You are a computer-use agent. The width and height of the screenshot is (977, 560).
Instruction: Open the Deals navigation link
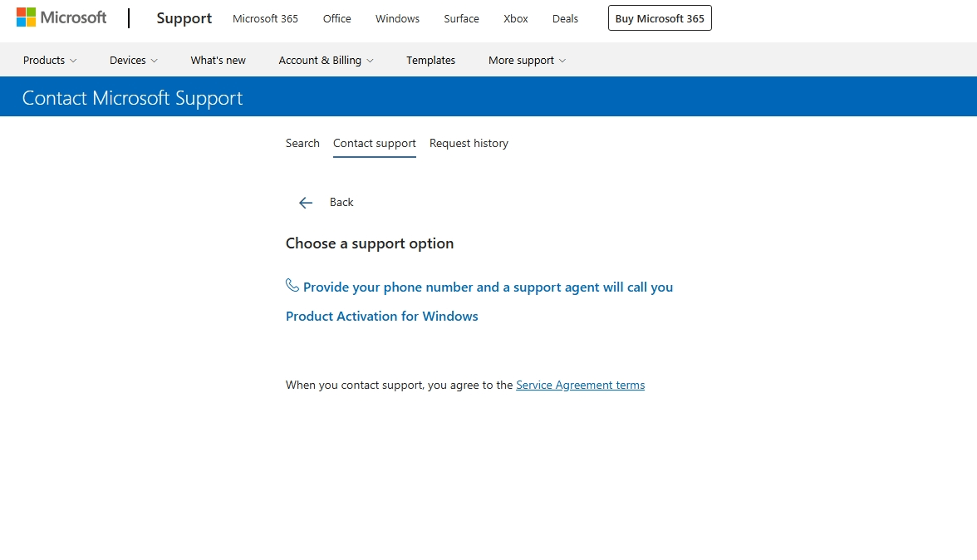pos(565,18)
